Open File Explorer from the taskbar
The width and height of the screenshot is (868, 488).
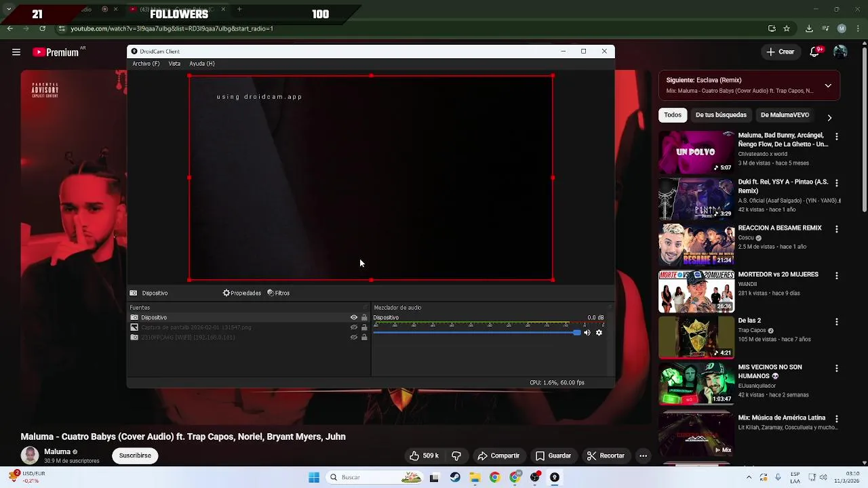pyautogui.click(x=475, y=478)
